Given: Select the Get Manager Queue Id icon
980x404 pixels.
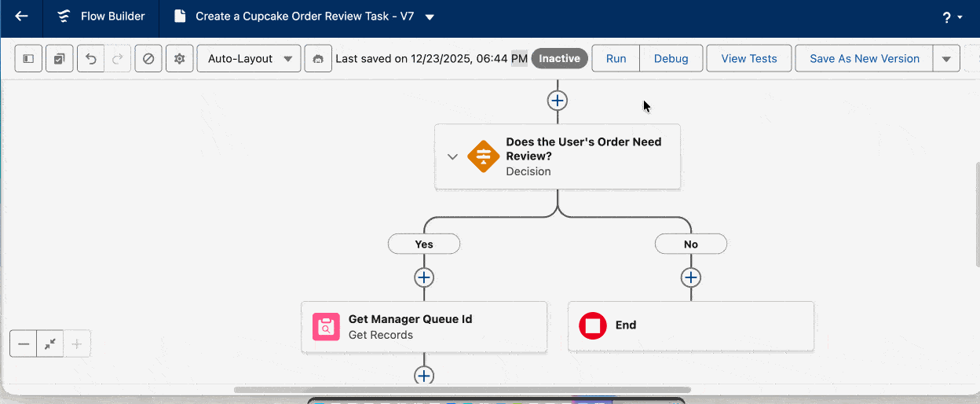Looking at the screenshot, I should tap(326, 327).
